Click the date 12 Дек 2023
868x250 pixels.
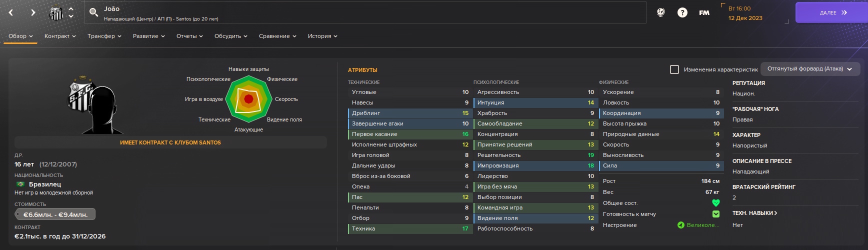745,18
